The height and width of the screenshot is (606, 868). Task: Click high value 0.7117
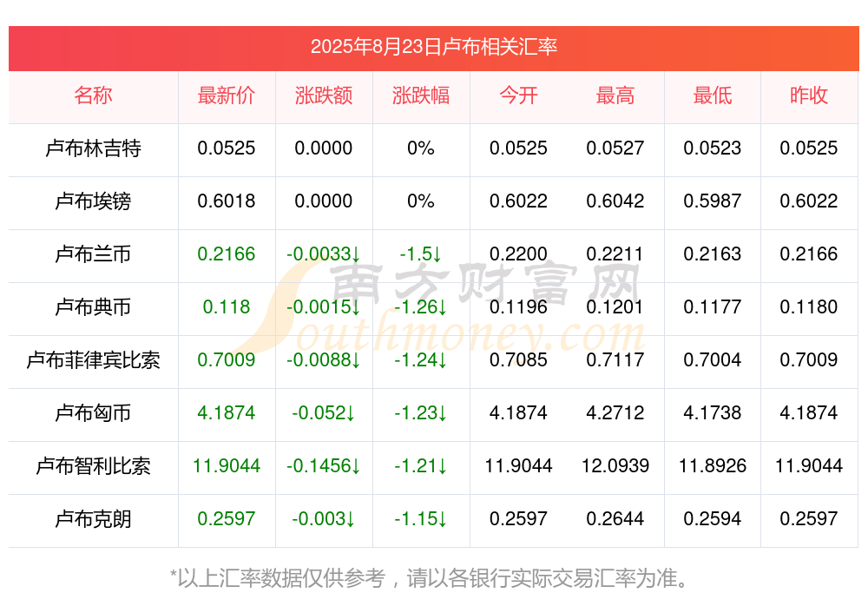pos(615,360)
